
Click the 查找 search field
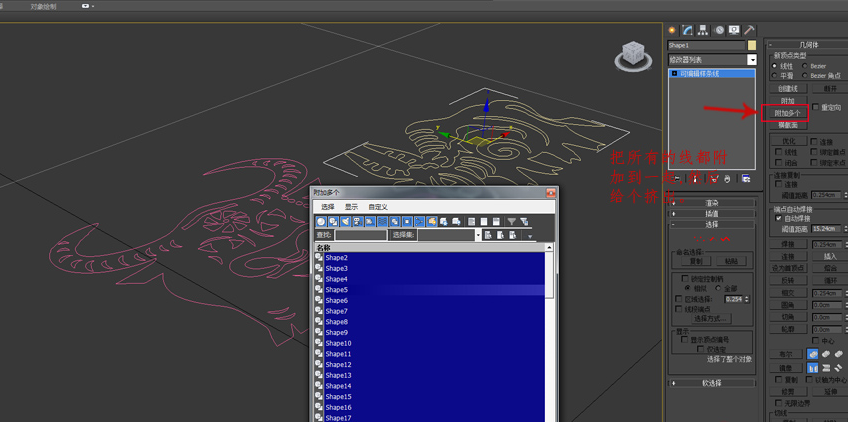click(x=361, y=235)
